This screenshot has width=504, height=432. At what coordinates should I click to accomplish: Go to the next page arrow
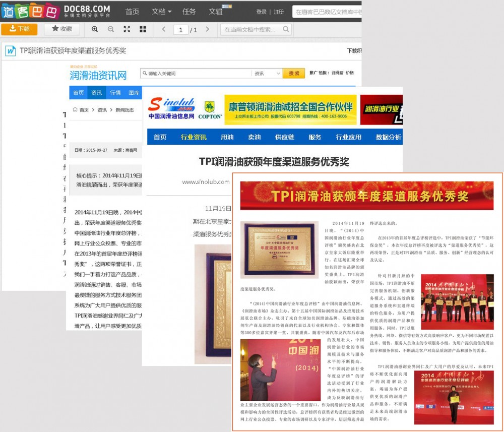pos(207,29)
